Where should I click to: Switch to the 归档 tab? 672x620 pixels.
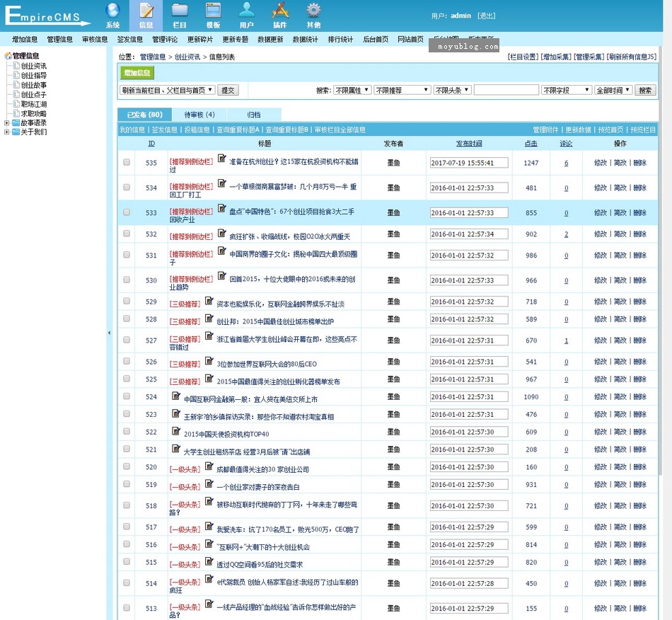pyautogui.click(x=254, y=115)
